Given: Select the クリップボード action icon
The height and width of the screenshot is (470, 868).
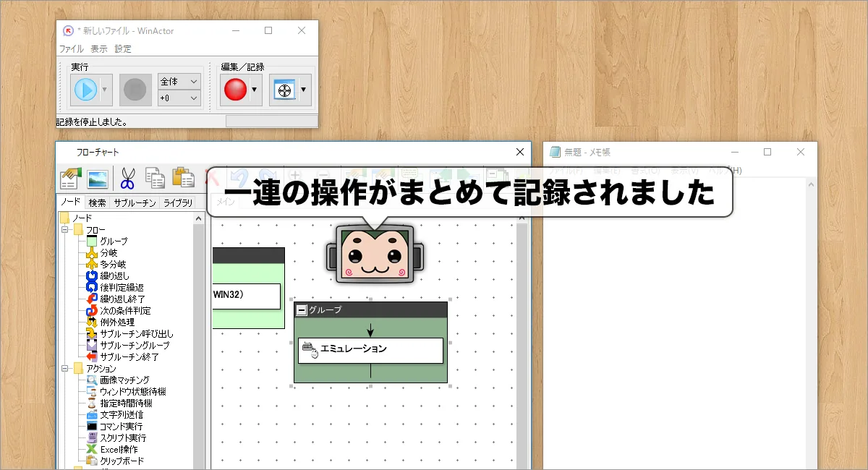Looking at the screenshot, I should [x=92, y=461].
